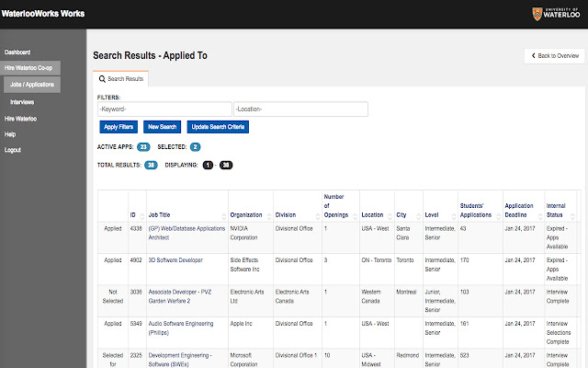Sort by Students' Applications arrows
This screenshot has height=368, width=588.
[498, 216]
